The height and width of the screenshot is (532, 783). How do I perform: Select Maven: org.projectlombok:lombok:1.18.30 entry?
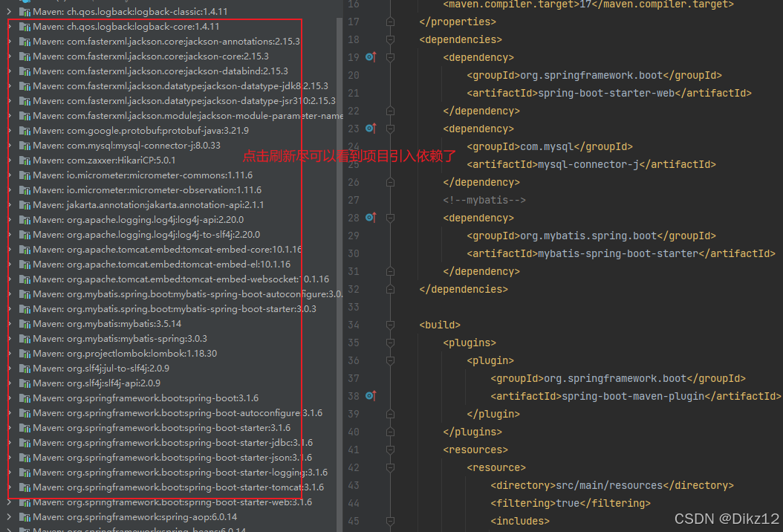[125, 354]
